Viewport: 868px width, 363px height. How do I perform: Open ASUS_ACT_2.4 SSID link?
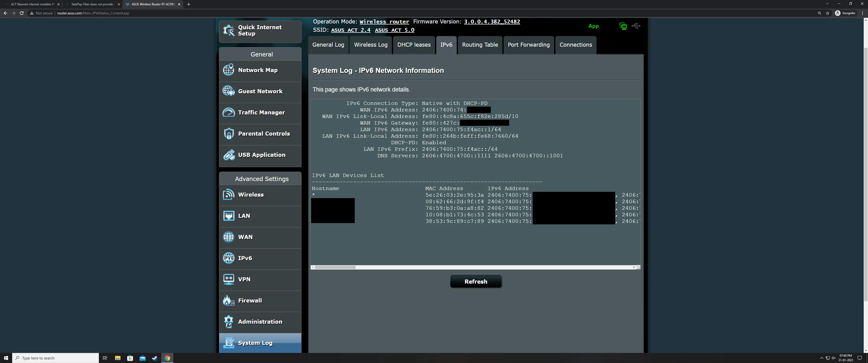coord(350,30)
